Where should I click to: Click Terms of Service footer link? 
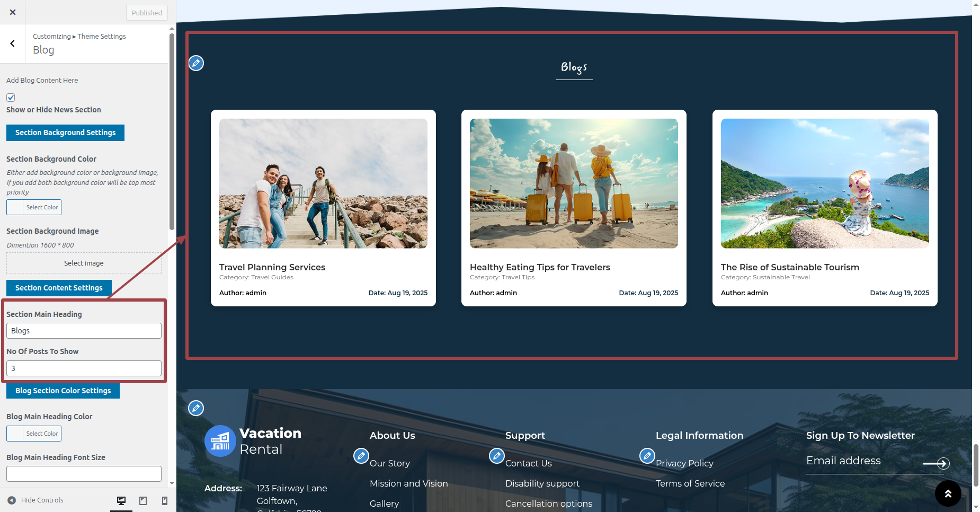(x=690, y=483)
